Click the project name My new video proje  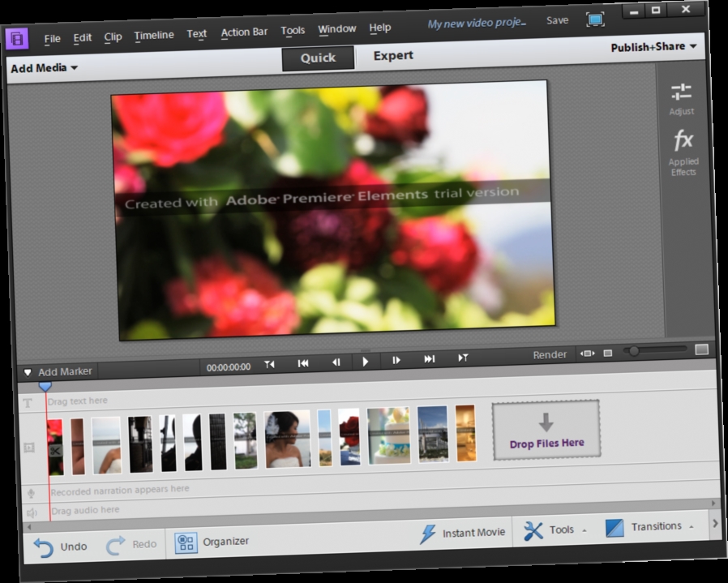(477, 24)
